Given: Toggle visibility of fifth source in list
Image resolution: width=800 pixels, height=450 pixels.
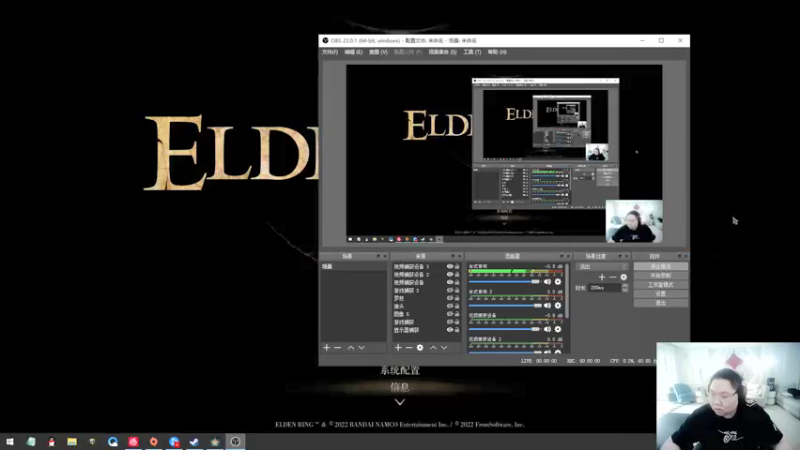Looking at the screenshot, I should (x=449, y=298).
